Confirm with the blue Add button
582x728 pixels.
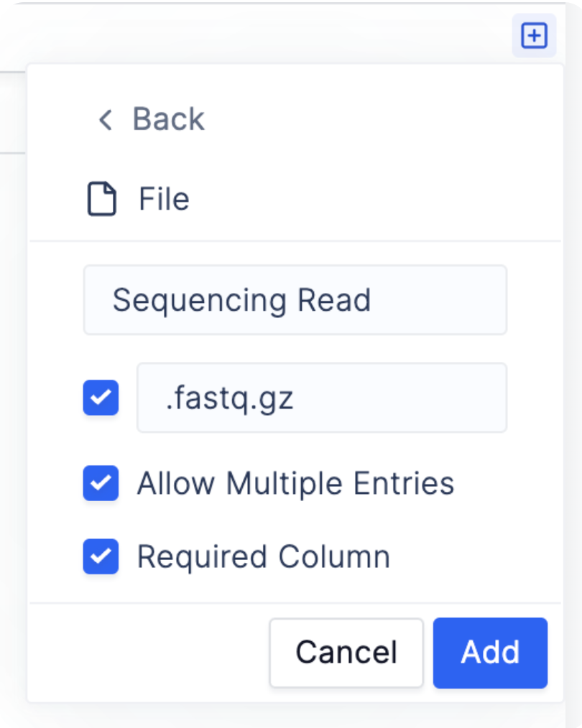pyautogui.click(x=490, y=653)
